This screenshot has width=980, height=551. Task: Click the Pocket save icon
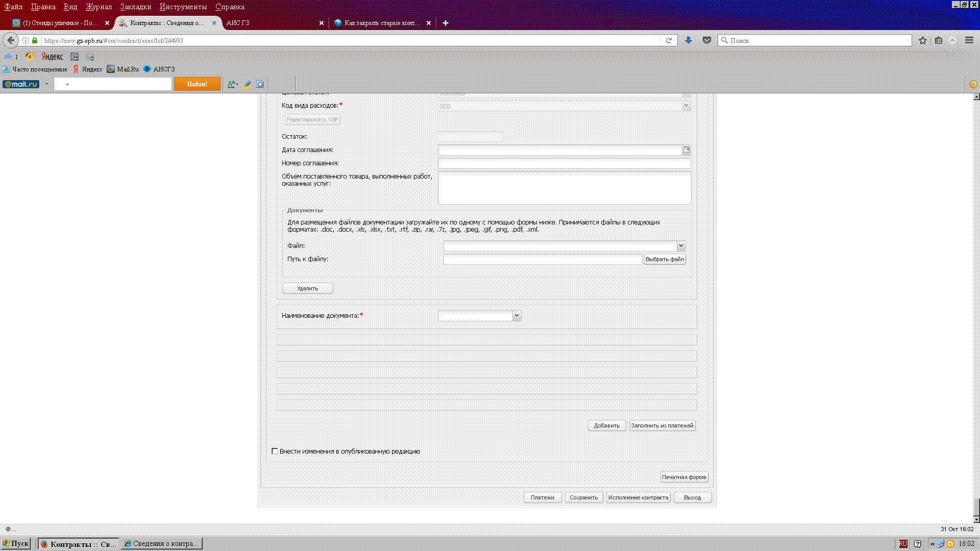click(x=707, y=40)
